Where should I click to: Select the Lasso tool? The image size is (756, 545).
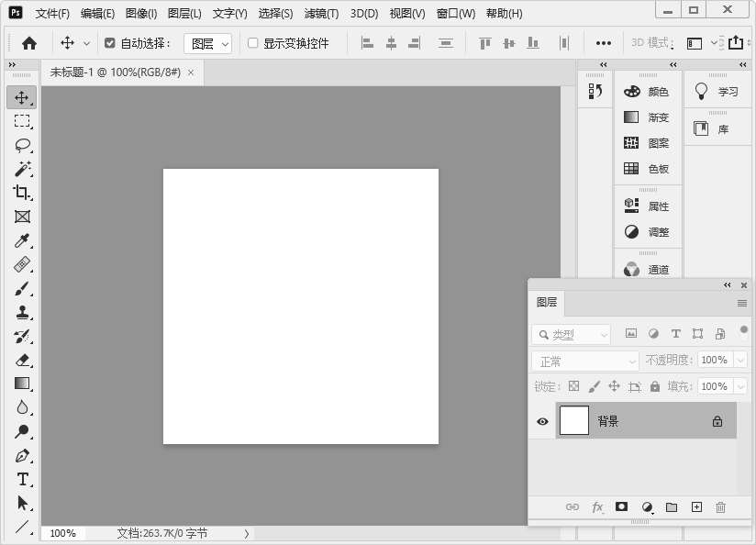click(x=22, y=145)
